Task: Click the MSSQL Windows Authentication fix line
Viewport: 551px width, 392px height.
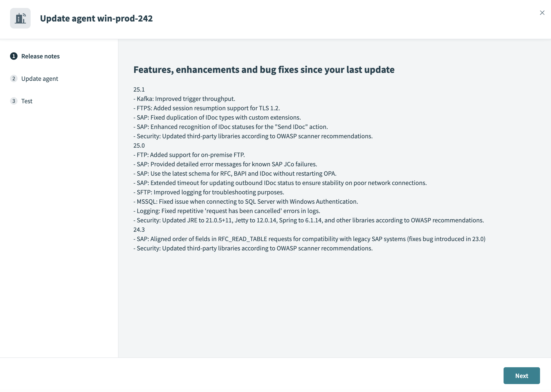Action: (x=246, y=202)
